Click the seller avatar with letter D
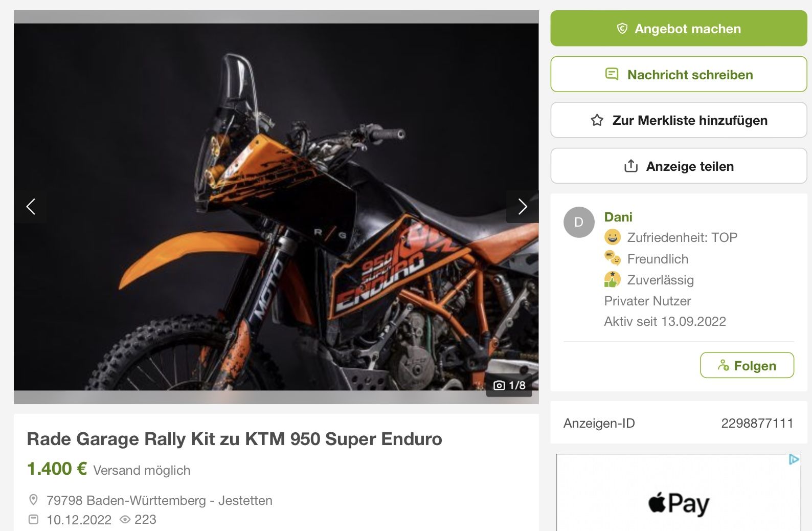 coord(579,222)
